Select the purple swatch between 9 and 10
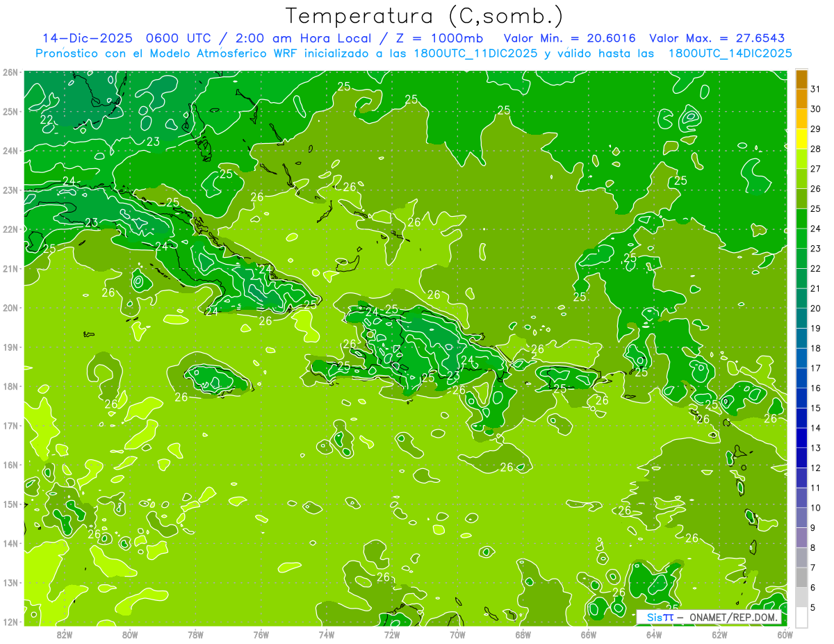The image size is (834, 644). point(801,518)
